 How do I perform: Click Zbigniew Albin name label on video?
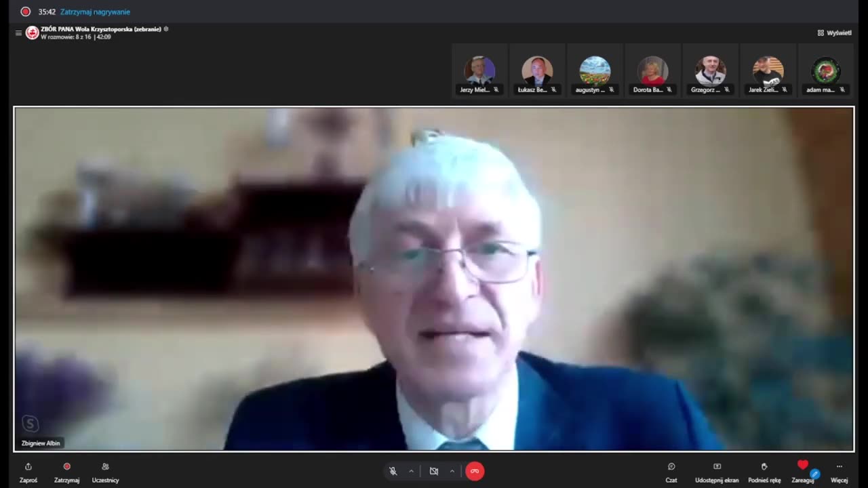[x=41, y=443]
